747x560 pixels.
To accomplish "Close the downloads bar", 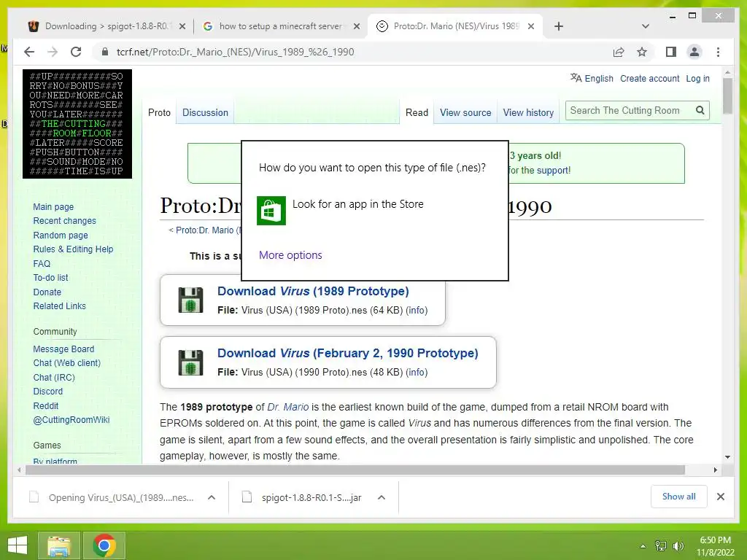I will click(720, 497).
